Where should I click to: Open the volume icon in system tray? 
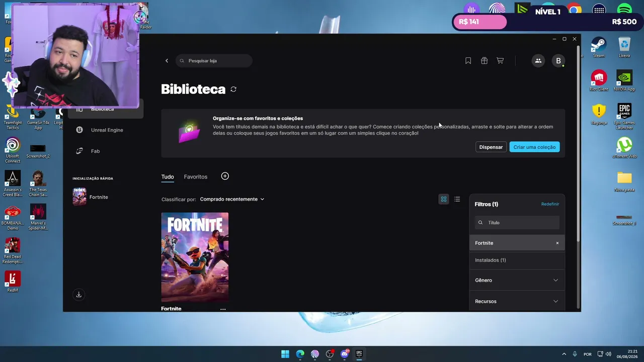608,354
